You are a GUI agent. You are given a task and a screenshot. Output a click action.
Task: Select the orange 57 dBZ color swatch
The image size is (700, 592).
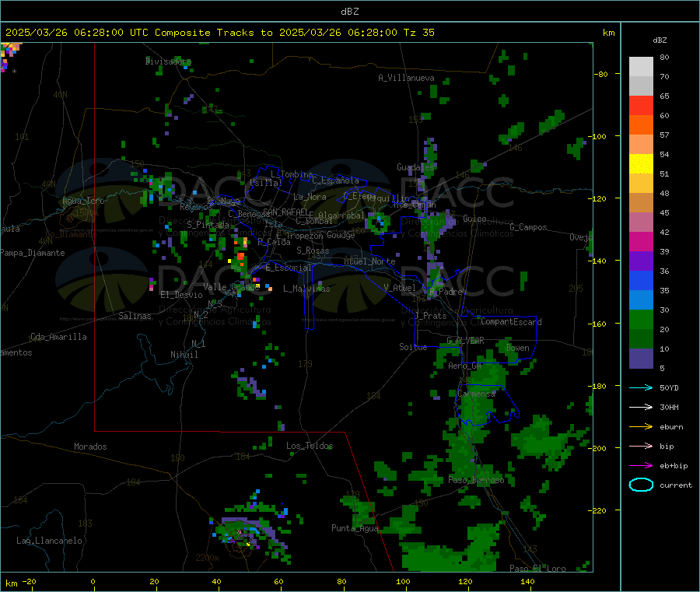click(x=641, y=125)
